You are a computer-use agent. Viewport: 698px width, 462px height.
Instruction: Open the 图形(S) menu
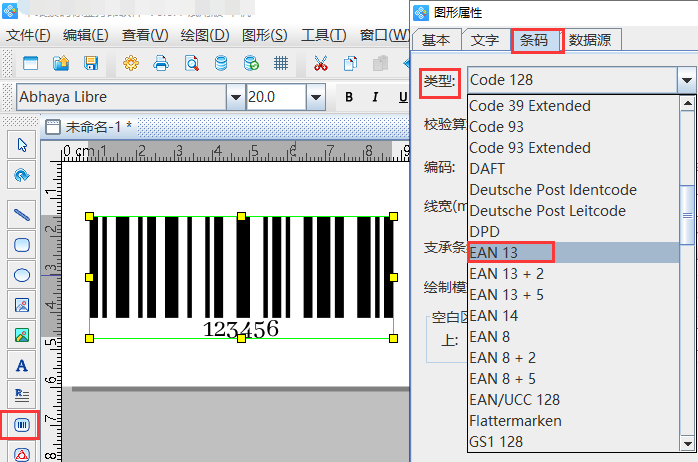pyautogui.click(x=264, y=35)
